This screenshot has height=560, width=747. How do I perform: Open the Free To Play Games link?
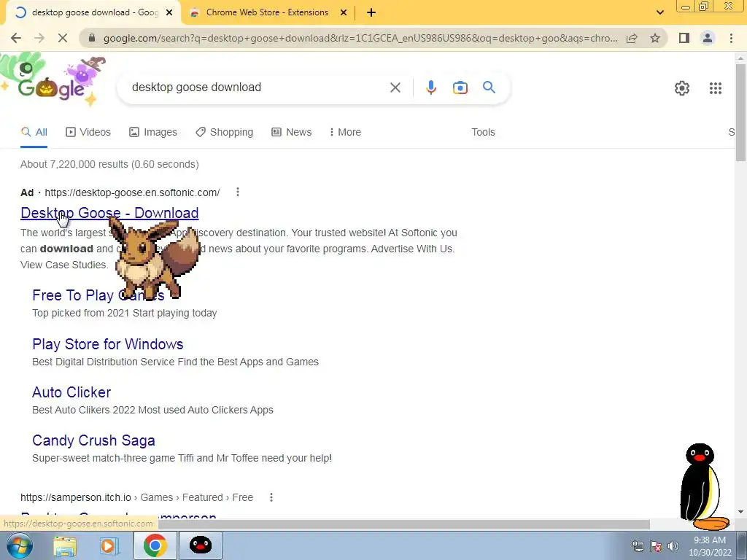pos(98,295)
